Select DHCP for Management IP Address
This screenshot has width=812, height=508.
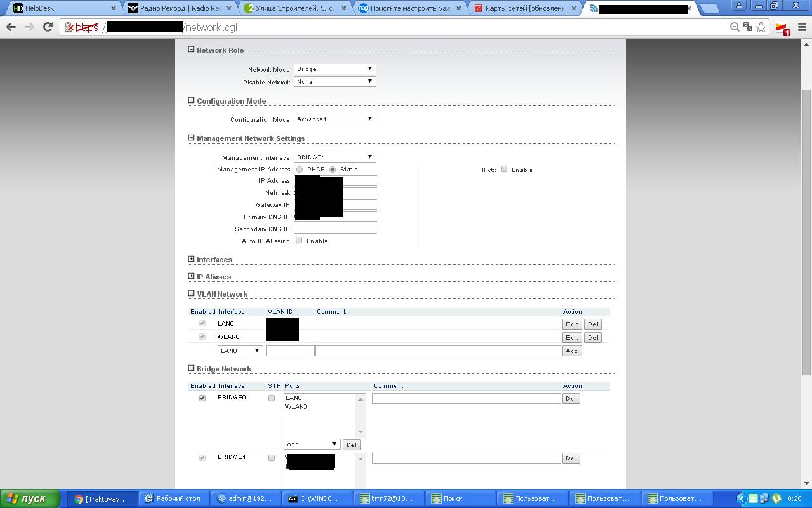(x=299, y=170)
